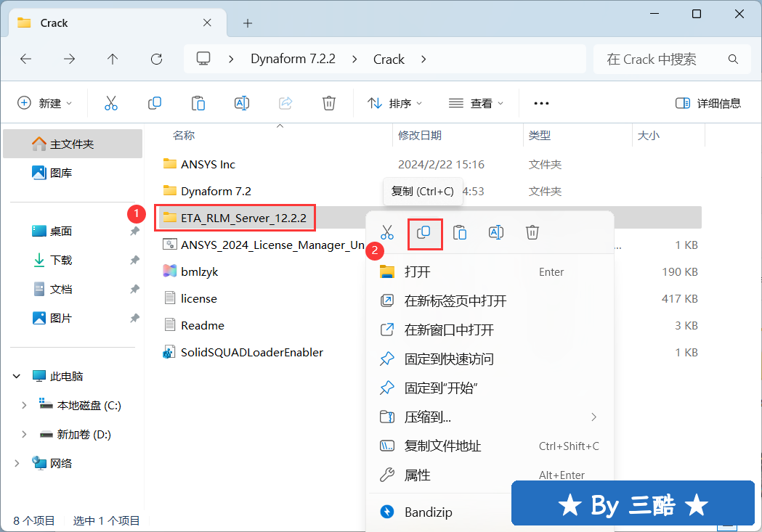Sort by the 类型 column header
Viewport: 762px width, 532px height.
coord(540,136)
